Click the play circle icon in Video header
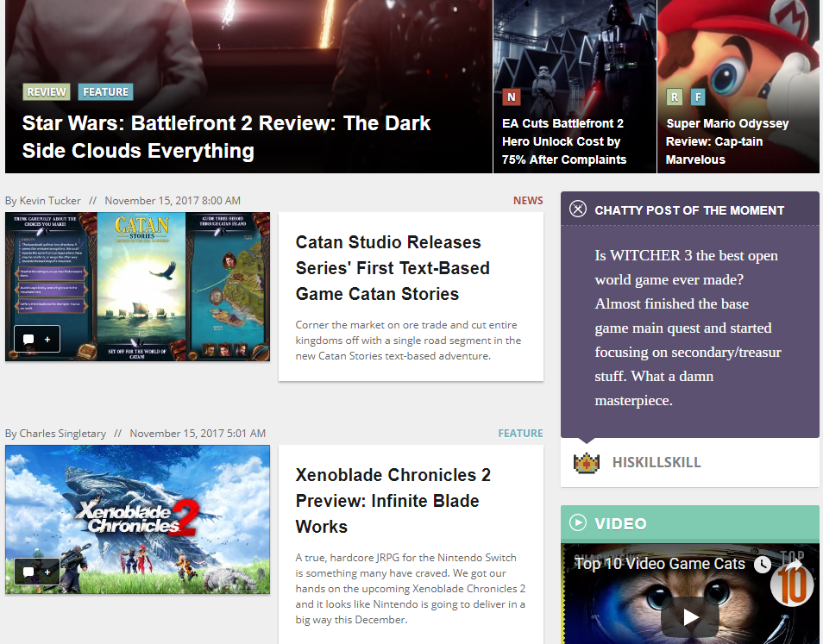Viewport: 823px width, 644px height. click(x=578, y=522)
